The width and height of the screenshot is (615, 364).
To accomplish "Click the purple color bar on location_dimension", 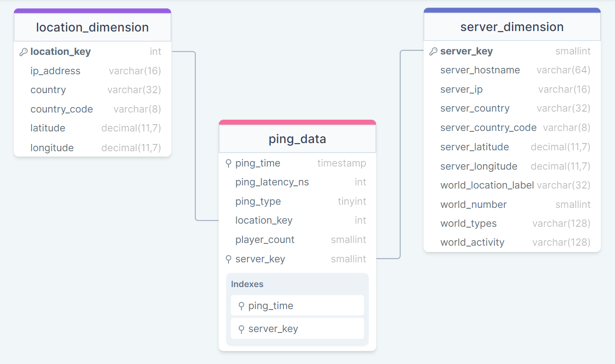I will coord(92,11).
